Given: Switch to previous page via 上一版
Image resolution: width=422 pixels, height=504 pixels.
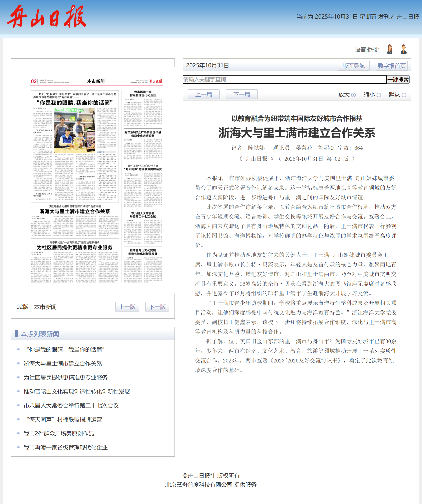Looking at the screenshot, I should click(127, 307).
